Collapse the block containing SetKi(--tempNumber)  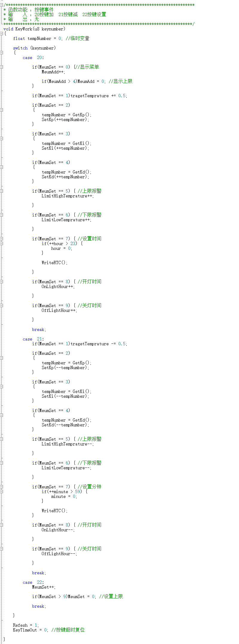pos(1,387)
